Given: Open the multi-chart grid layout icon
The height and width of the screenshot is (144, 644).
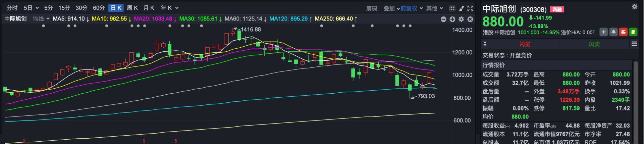Looking at the screenshot, I should click(452, 8).
